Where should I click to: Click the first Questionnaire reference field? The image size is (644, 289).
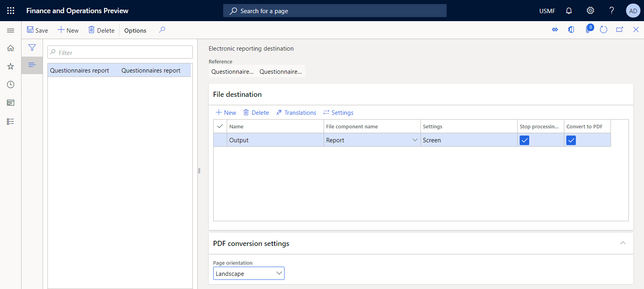[x=232, y=71]
